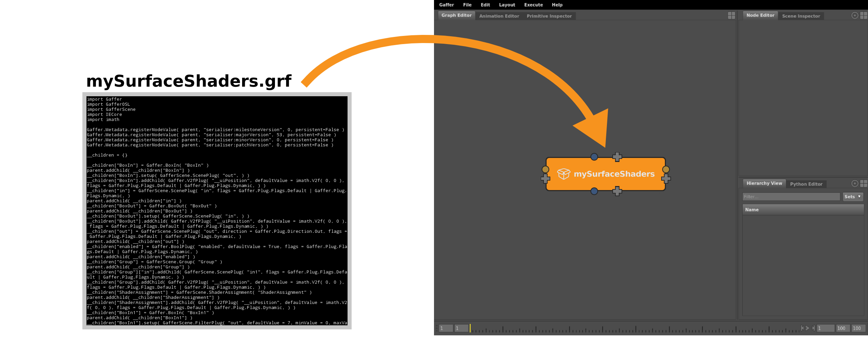Open the Layout menu
This screenshot has height=347, width=868.
(507, 5)
